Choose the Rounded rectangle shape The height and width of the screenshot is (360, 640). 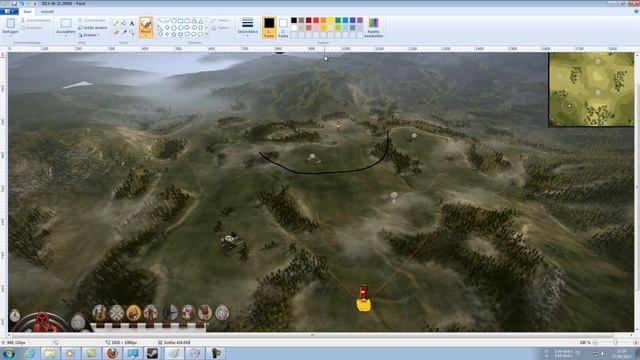tap(187, 21)
